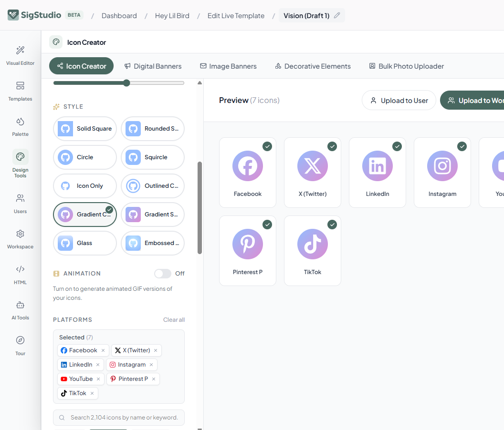The height and width of the screenshot is (430, 504).
Task: Click the SigStudio logo
Action: (x=34, y=15)
